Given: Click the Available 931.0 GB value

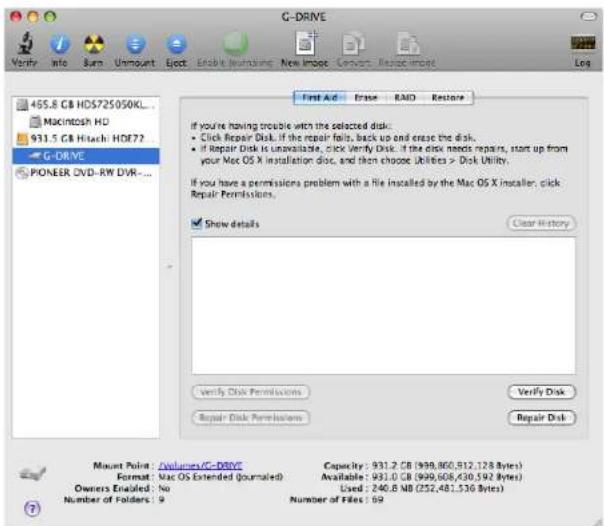Looking at the screenshot, I should click(x=447, y=477).
